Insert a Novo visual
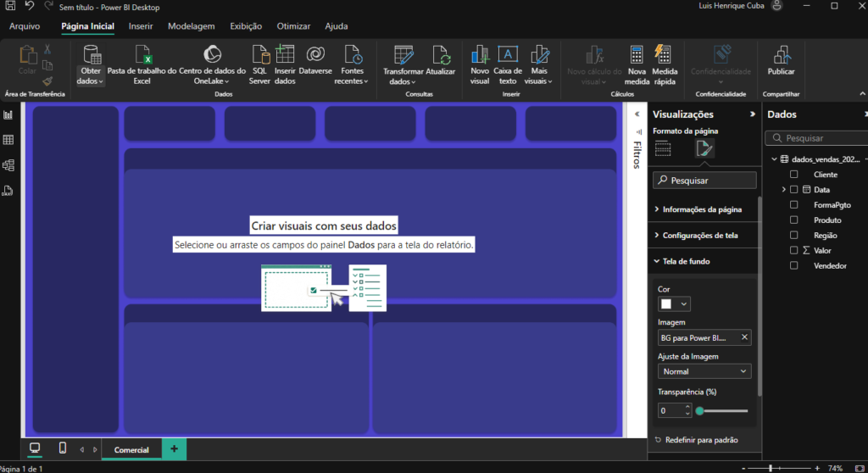The height and width of the screenshot is (473, 868). coord(480,65)
